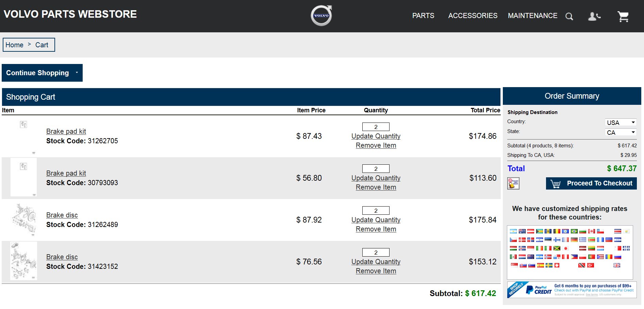Go to Home in the breadcrumb
644x309 pixels.
pos(14,45)
